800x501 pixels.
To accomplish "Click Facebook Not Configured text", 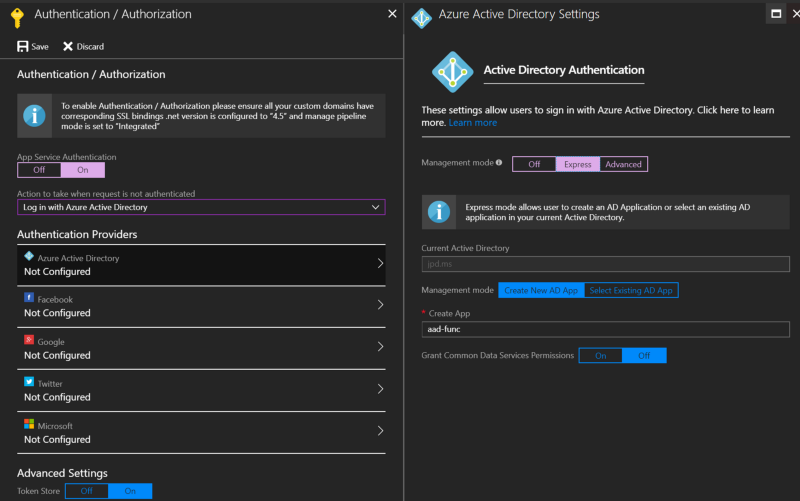I will 57,313.
